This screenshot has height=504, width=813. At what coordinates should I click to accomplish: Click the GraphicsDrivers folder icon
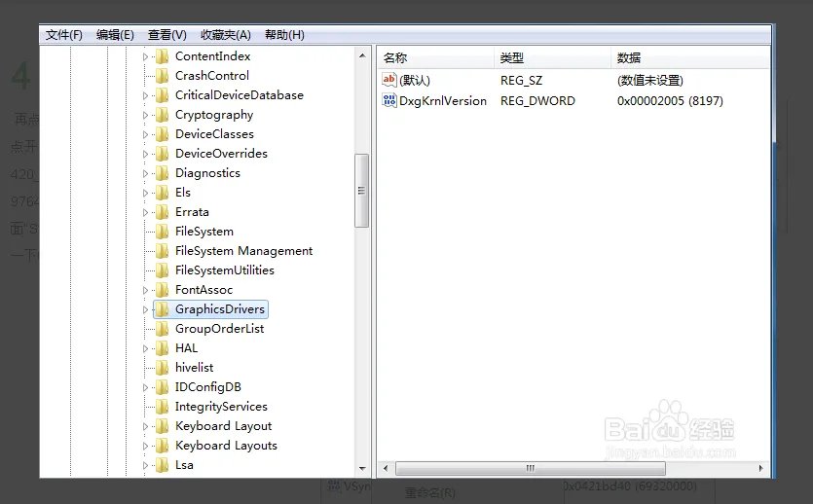[162, 309]
